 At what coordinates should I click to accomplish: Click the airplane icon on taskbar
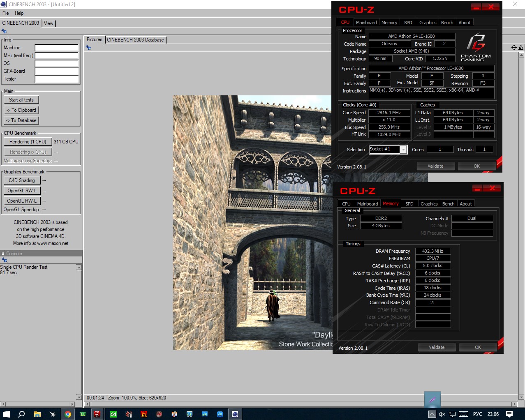click(52, 414)
